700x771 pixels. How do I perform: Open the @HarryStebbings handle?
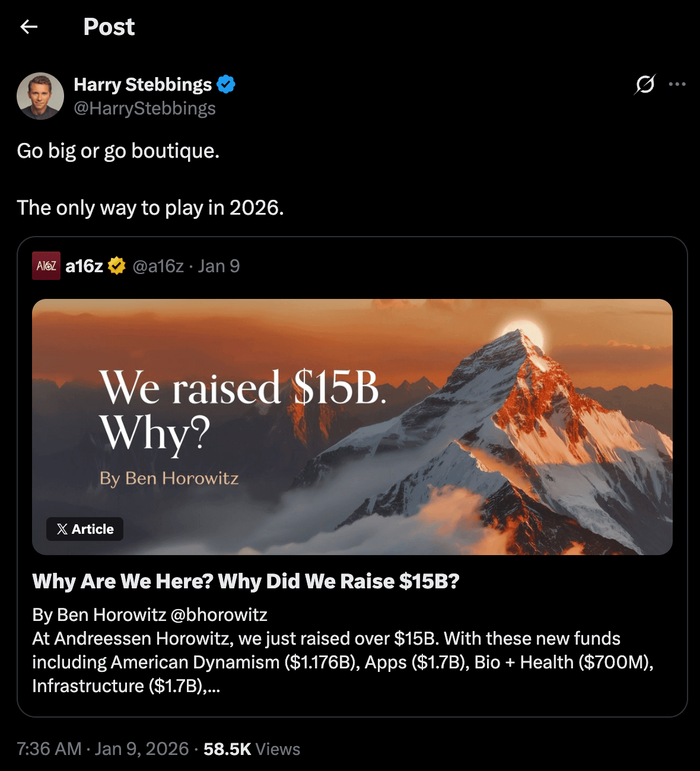(x=145, y=109)
